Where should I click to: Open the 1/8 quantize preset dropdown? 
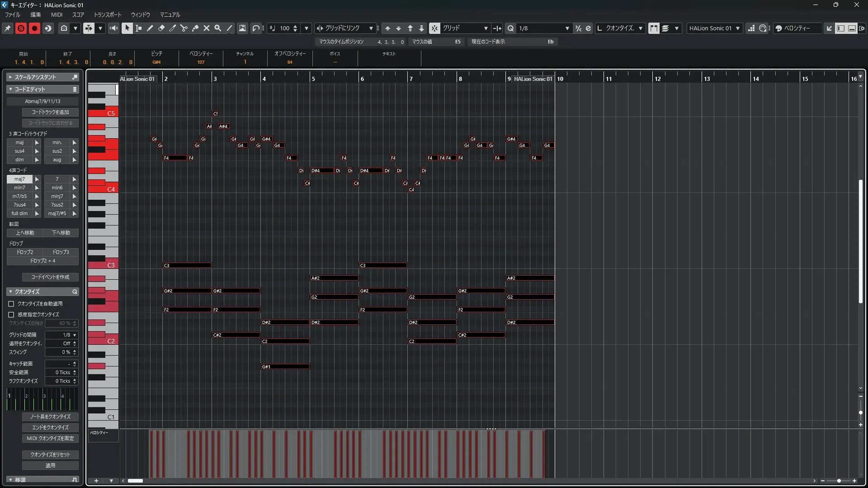[x=567, y=28]
